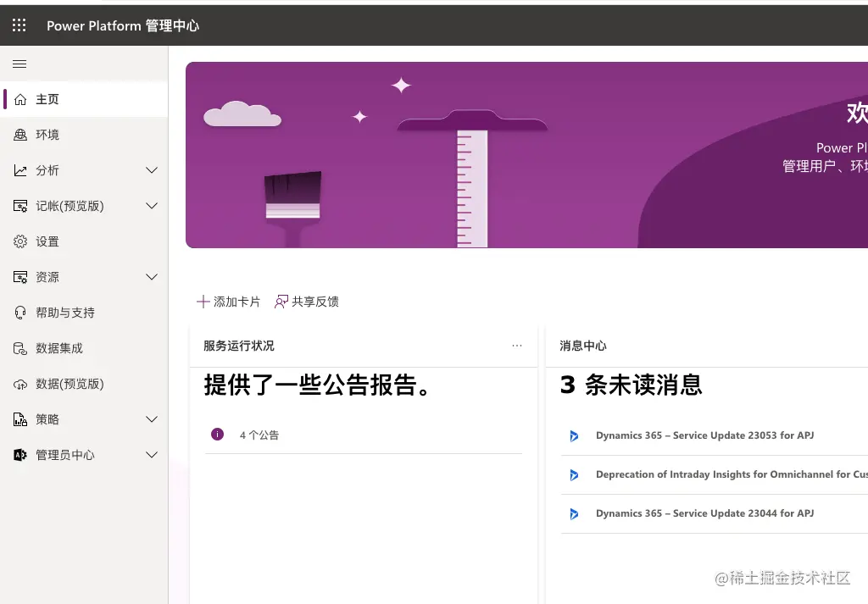Collapse the navigation hamburger menu
This screenshot has height=604, width=868.
19,64
